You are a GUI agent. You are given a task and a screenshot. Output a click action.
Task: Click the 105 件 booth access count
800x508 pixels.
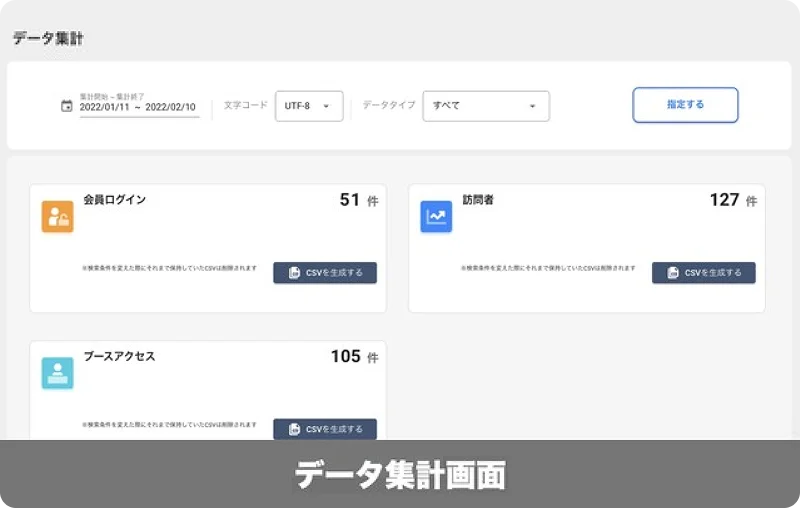click(354, 357)
